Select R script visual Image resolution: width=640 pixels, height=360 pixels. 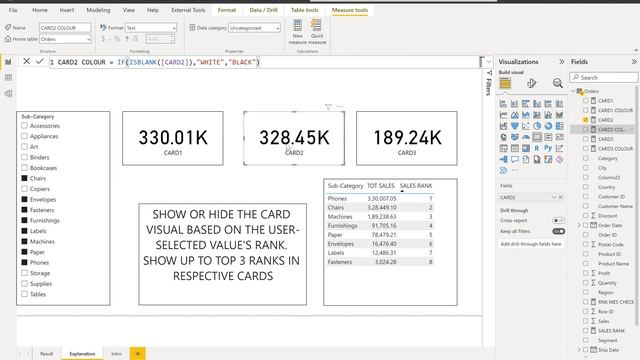[x=537, y=148]
